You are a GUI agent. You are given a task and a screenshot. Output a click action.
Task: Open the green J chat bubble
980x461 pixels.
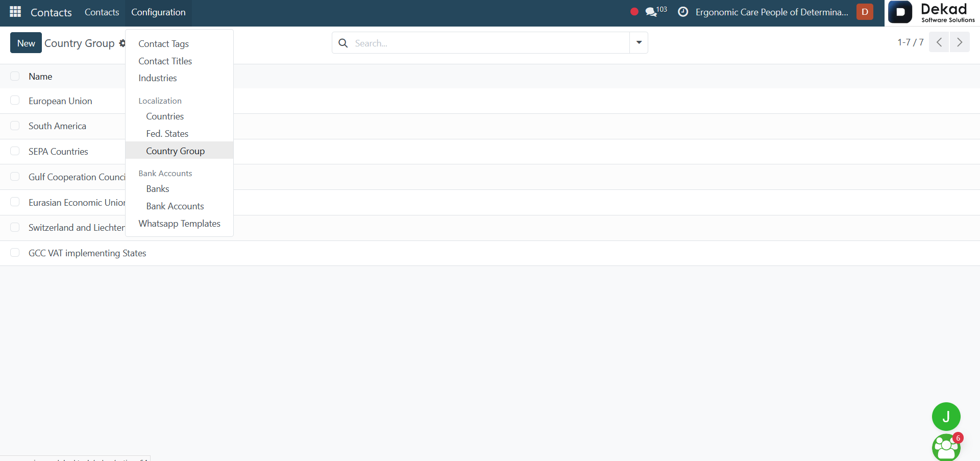coord(946,417)
